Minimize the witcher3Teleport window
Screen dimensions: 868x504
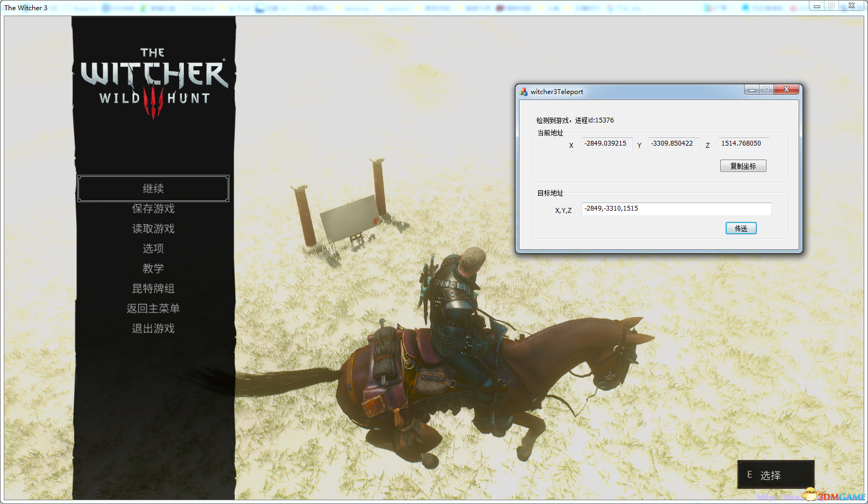751,90
